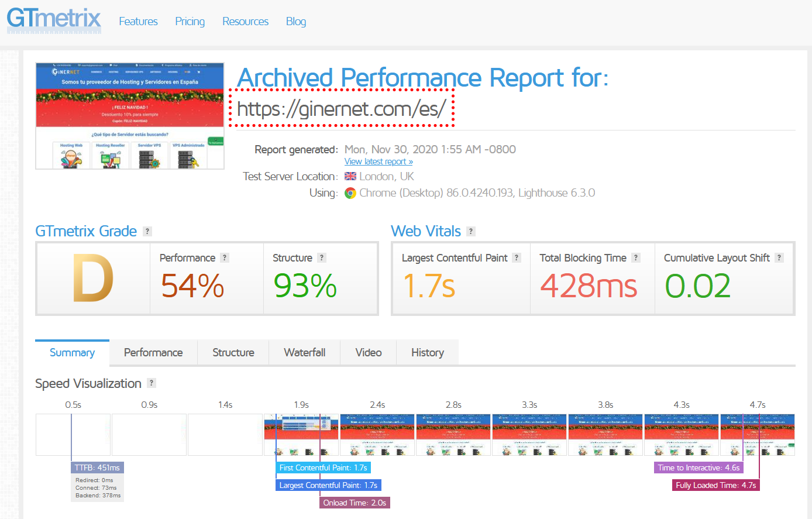
Task: Click the report generated date text
Action: tap(430, 149)
